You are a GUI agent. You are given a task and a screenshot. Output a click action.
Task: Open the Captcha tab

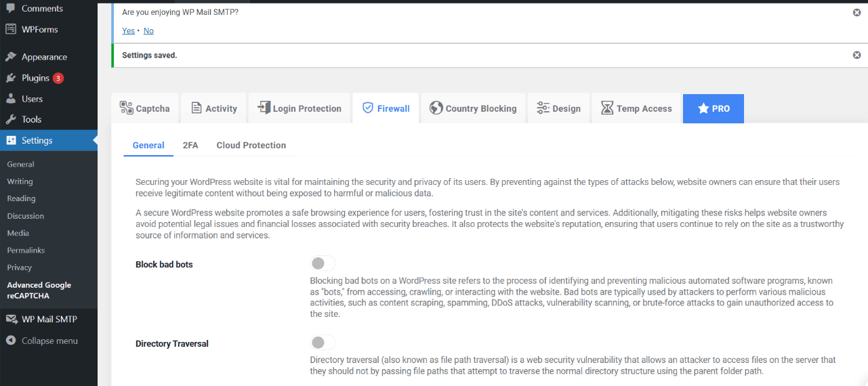[x=145, y=108]
